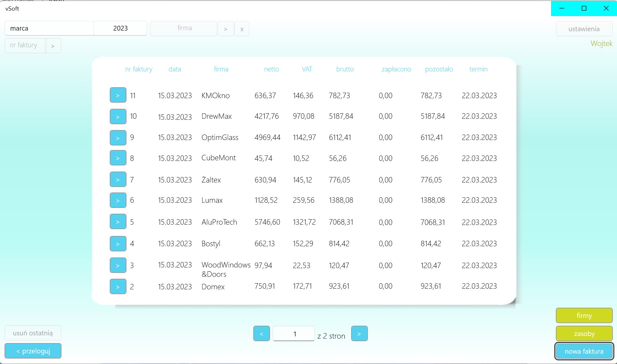Screen dimensions: 617x364
Task: Open AluProTech invoice 5 arrow button
Action: pos(118,221)
